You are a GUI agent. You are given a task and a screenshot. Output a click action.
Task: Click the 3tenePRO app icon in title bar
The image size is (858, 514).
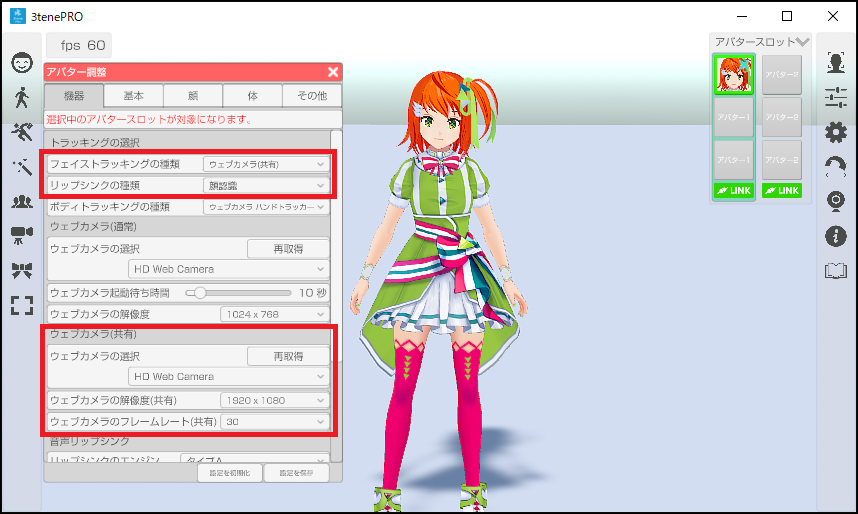(18, 16)
